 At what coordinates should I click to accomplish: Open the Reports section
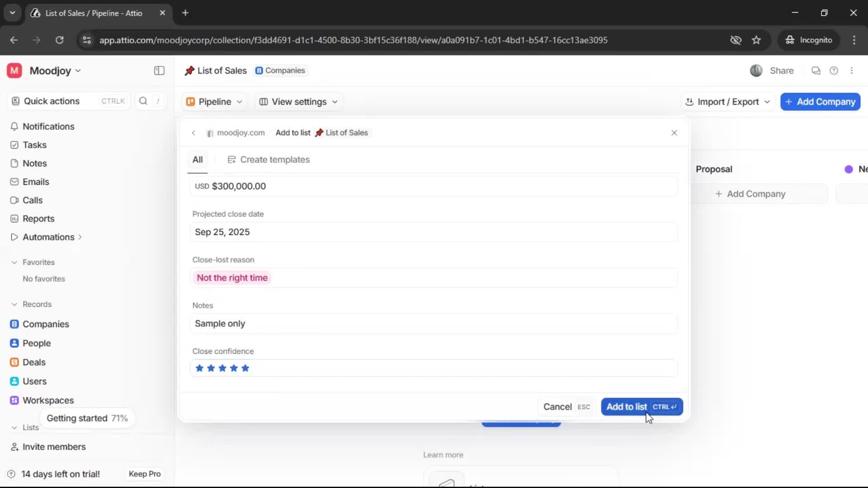pos(38,219)
